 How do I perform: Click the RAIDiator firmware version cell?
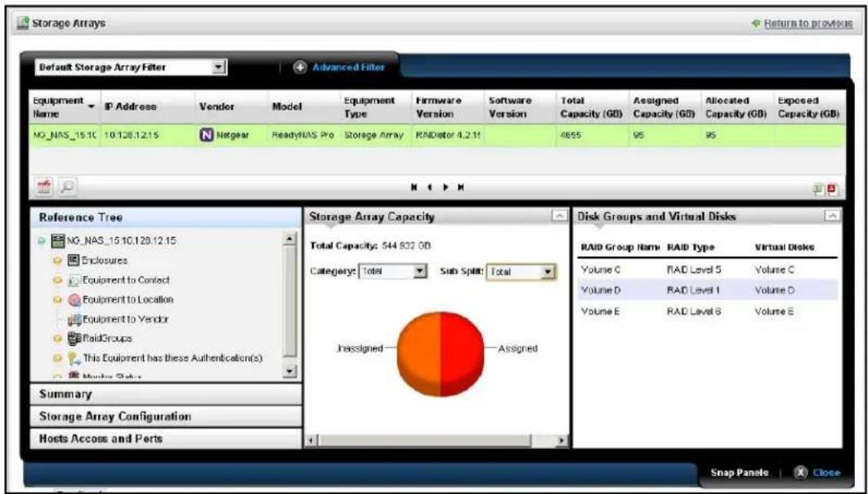(x=447, y=137)
